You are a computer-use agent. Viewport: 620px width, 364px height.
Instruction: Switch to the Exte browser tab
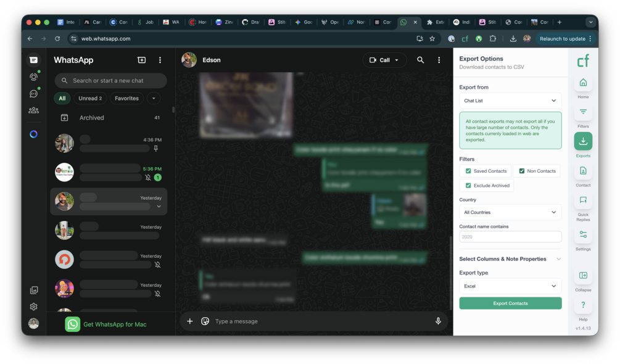pyautogui.click(x=436, y=22)
